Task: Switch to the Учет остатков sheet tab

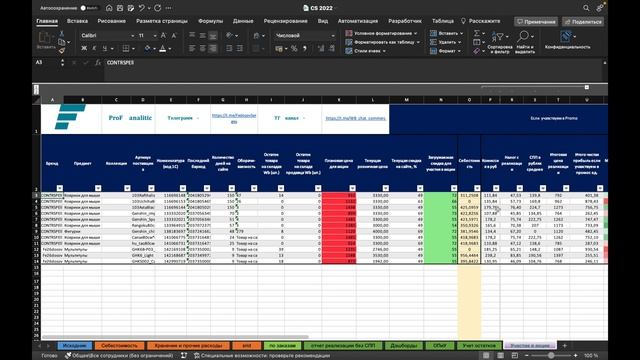Action: pyautogui.click(x=479, y=346)
